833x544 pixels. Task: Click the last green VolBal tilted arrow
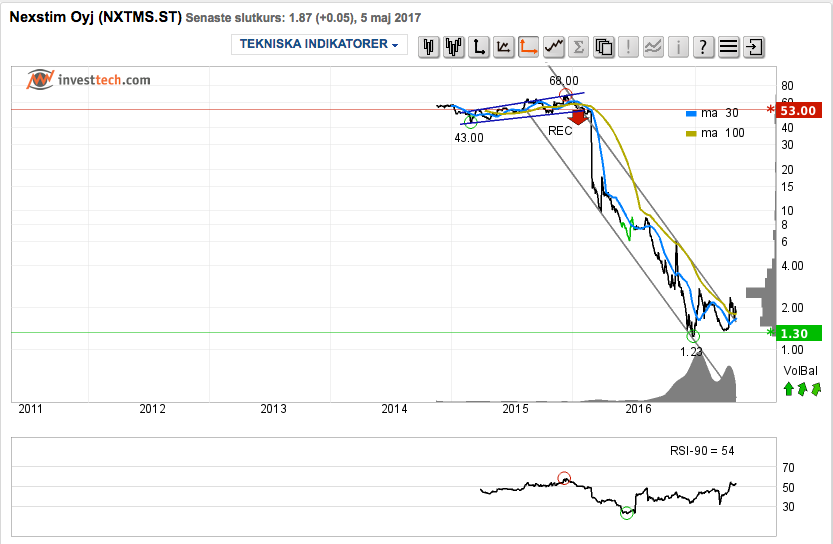816,389
